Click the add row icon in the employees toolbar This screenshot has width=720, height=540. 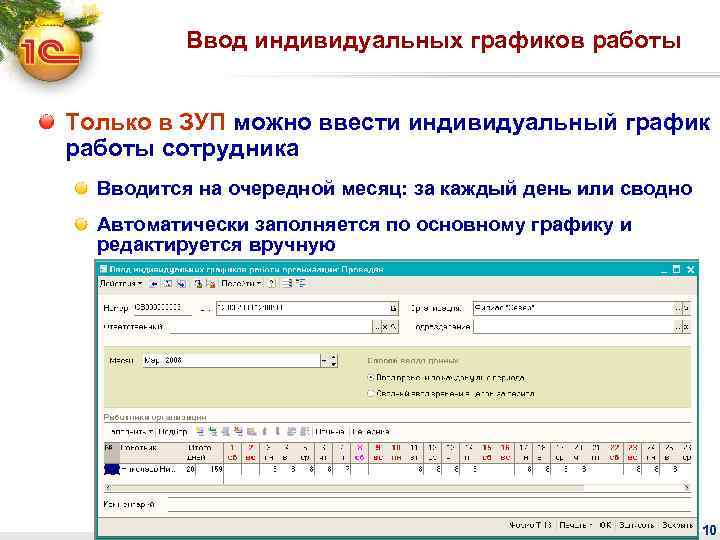click(x=200, y=432)
